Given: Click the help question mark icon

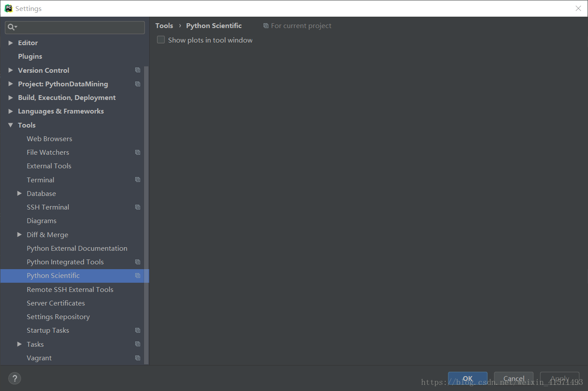Looking at the screenshot, I should [14, 378].
